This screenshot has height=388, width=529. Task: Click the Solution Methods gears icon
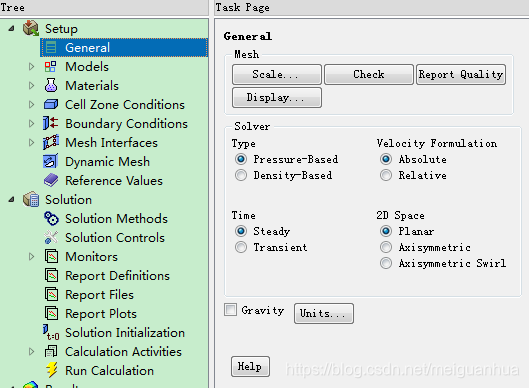coord(51,218)
